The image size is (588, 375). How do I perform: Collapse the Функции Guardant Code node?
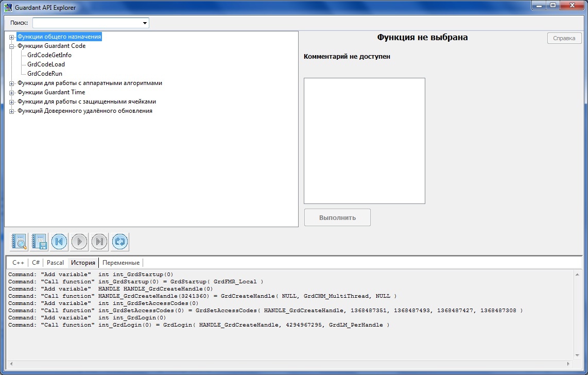click(x=12, y=46)
